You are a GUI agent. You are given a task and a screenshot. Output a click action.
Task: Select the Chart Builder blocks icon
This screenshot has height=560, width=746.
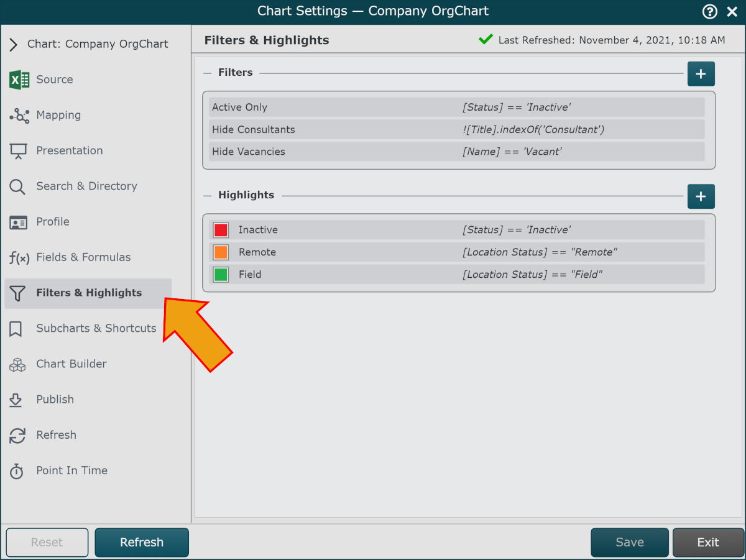click(17, 365)
